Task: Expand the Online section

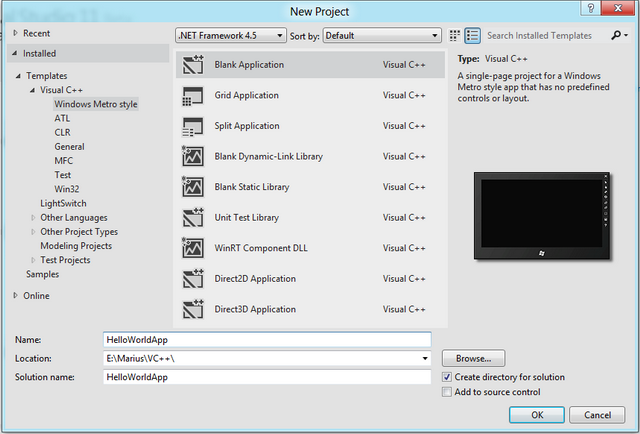Action: [x=16, y=295]
